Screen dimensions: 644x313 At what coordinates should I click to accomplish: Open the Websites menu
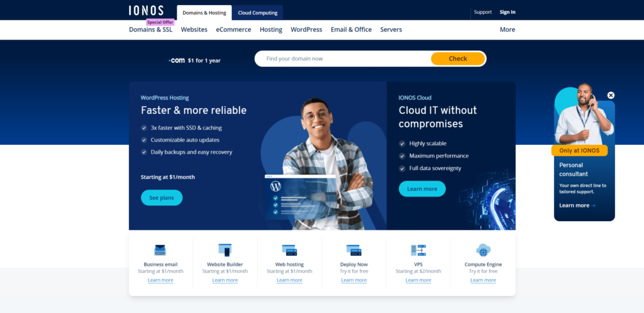[194, 30]
